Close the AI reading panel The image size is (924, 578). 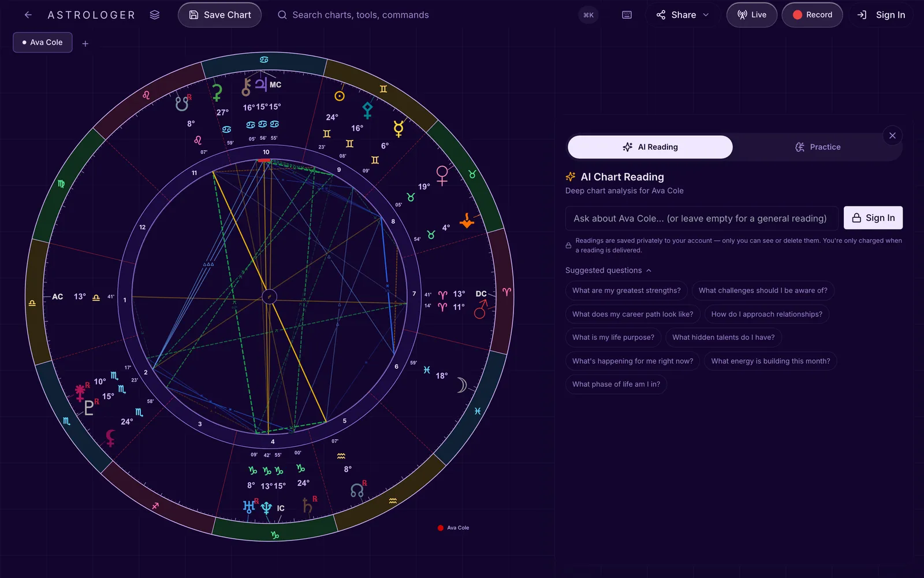[892, 136]
